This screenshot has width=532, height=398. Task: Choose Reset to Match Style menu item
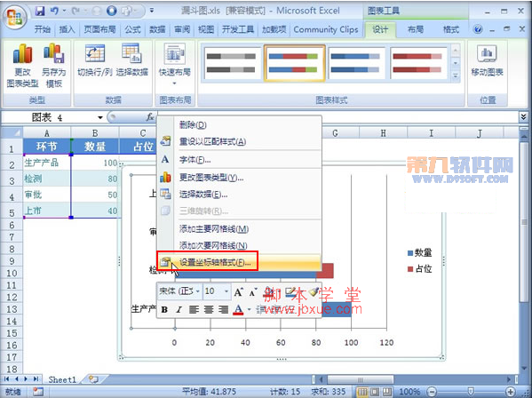[x=239, y=141]
